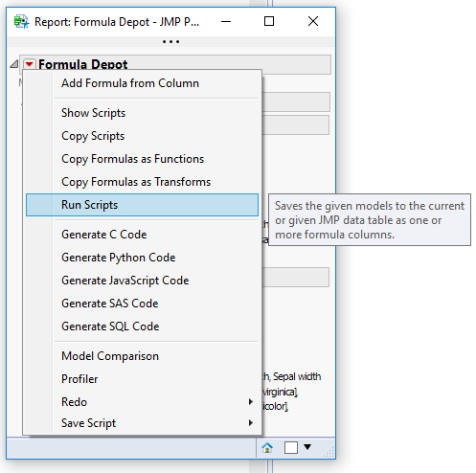Select Generate Python Code
Screen dimensions: 476x473
[x=142, y=258]
